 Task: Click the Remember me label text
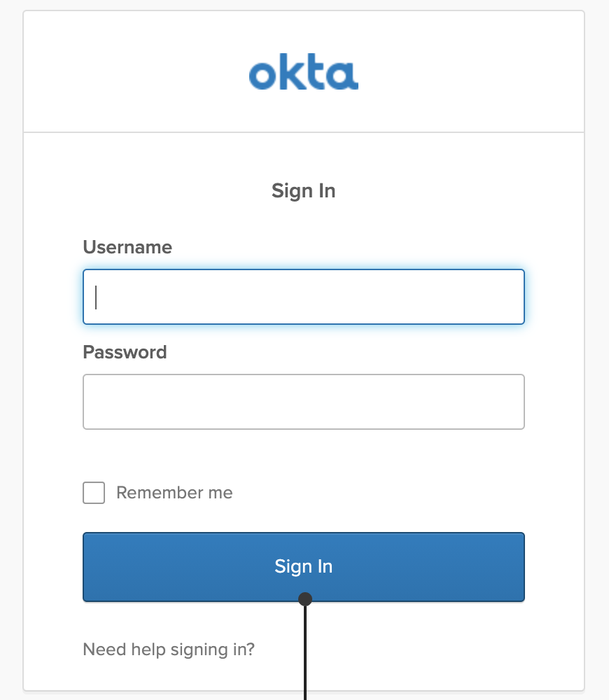click(174, 493)
